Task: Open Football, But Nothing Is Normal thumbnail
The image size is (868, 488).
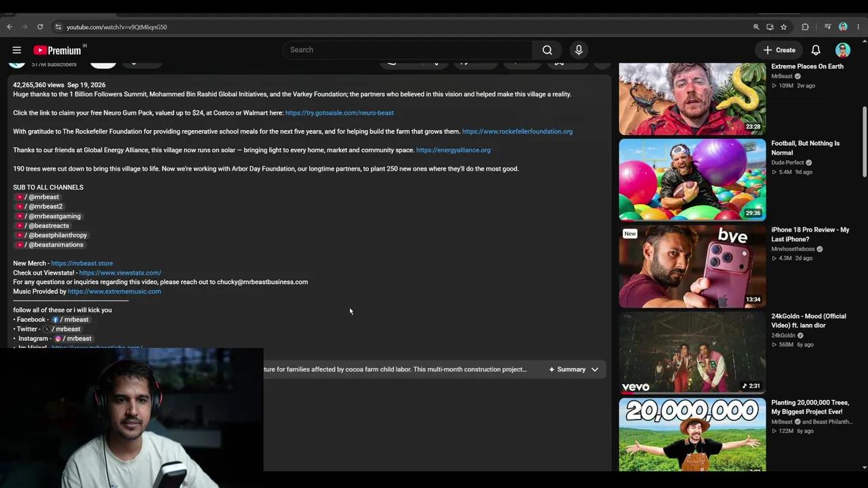Action: (692, 180)
